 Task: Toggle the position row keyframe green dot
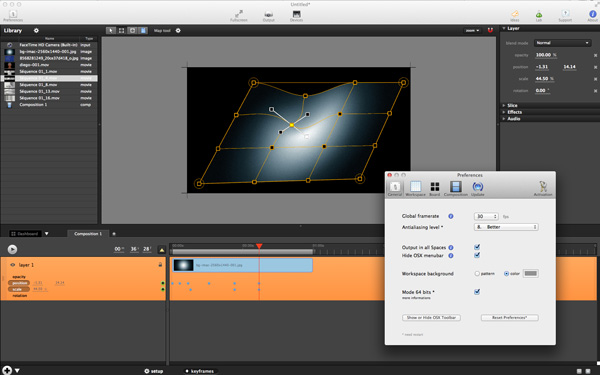163,283
